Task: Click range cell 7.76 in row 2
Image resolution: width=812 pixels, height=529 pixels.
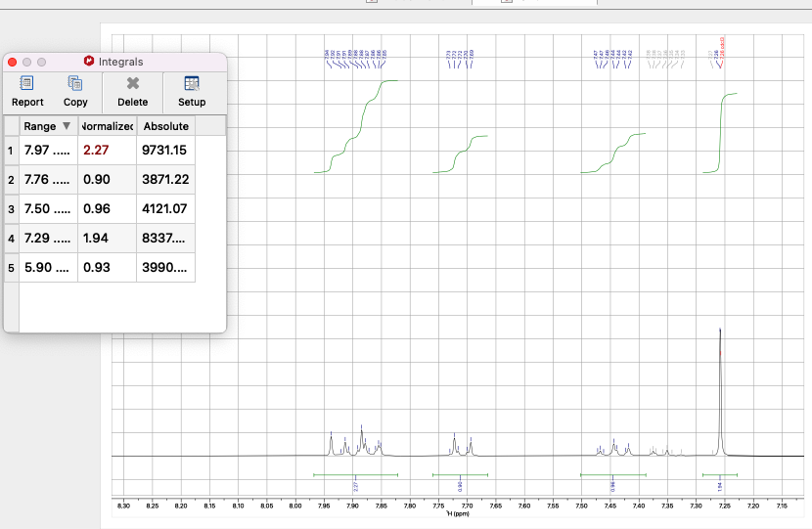Action: pos(48,180)
